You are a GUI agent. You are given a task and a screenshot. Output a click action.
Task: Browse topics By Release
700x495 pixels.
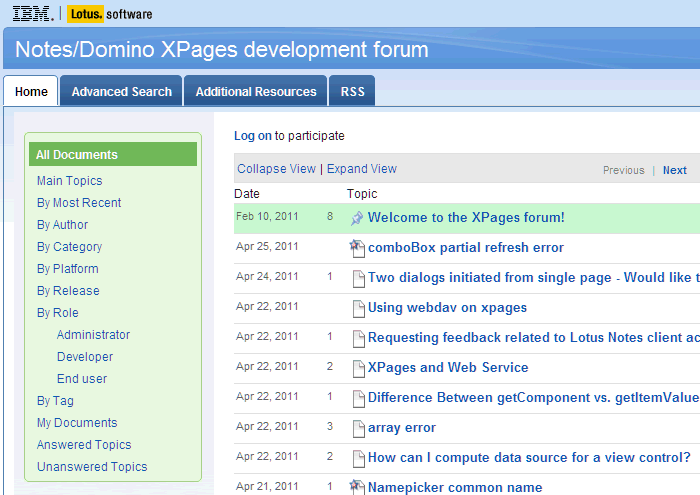pos(68,291)
